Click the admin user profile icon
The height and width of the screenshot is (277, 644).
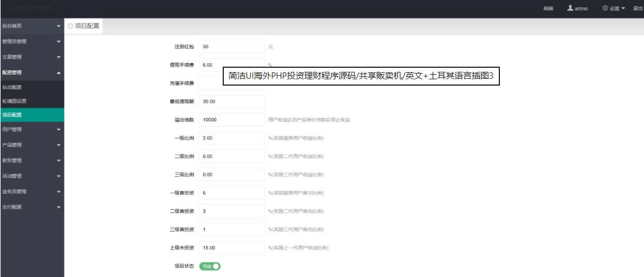571,9
